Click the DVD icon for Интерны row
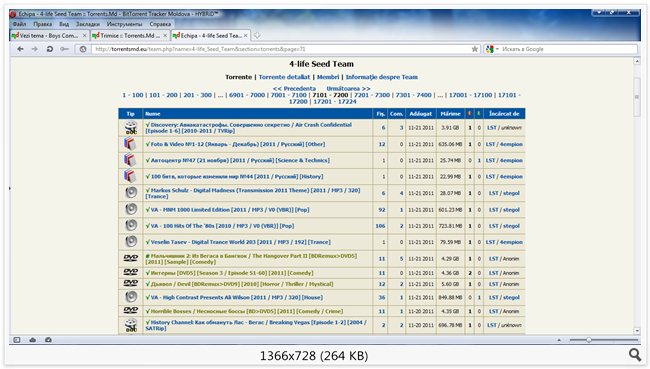Viewport: 650px width, 369px height. coord(131,272)
